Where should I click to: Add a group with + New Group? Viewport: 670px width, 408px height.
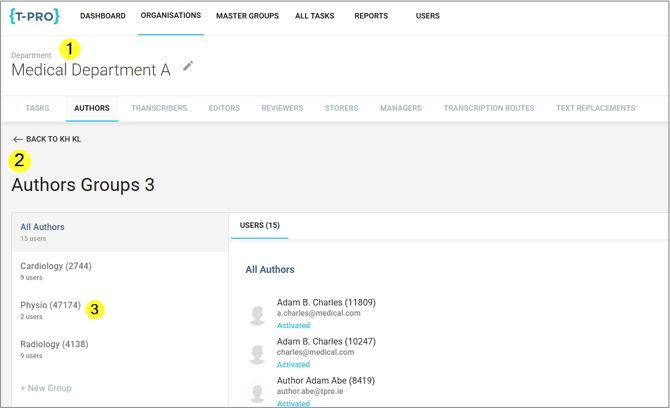[46, 388]
